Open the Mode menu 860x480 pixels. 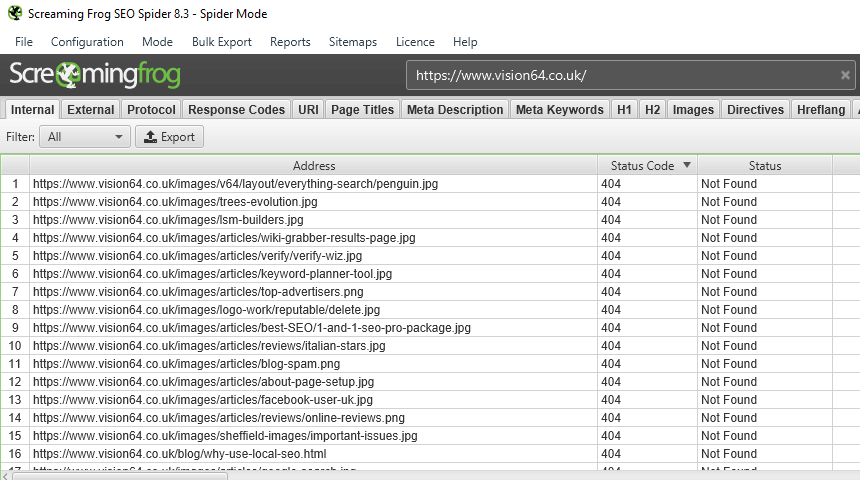tap(157, 42)
